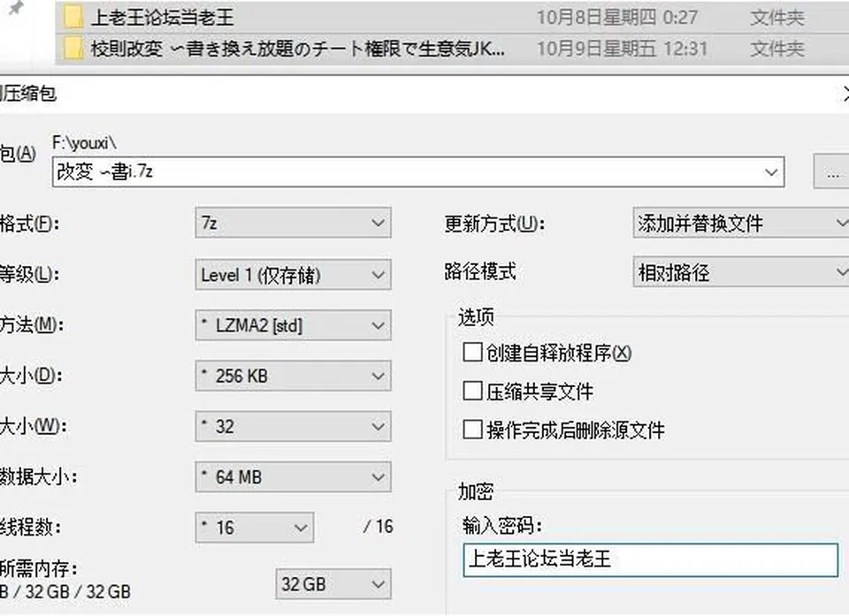Expand the 路径模式 dropdown 相对路径
The image size is (849, 616).
pyautogui.click(x=741, y=271)
